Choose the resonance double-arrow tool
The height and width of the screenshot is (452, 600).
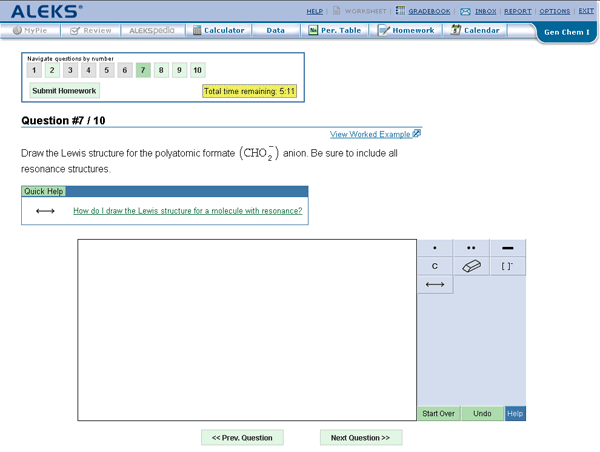pos(435,285)
